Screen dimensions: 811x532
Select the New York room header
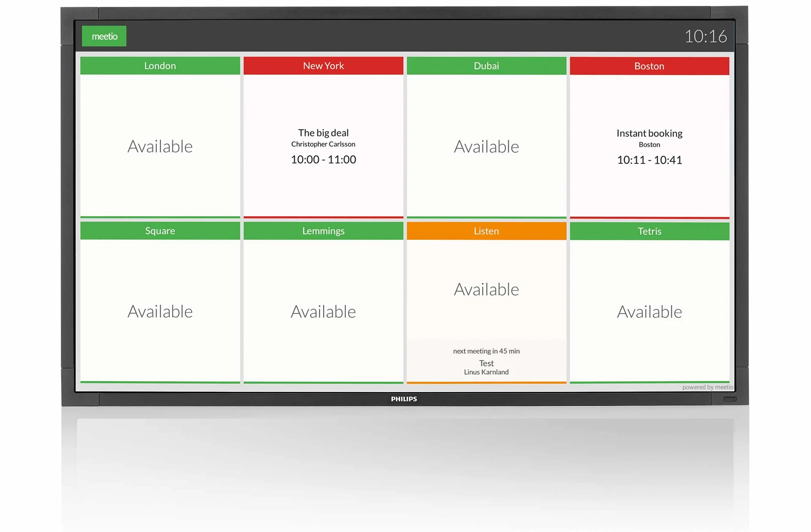tap(323, 66)
